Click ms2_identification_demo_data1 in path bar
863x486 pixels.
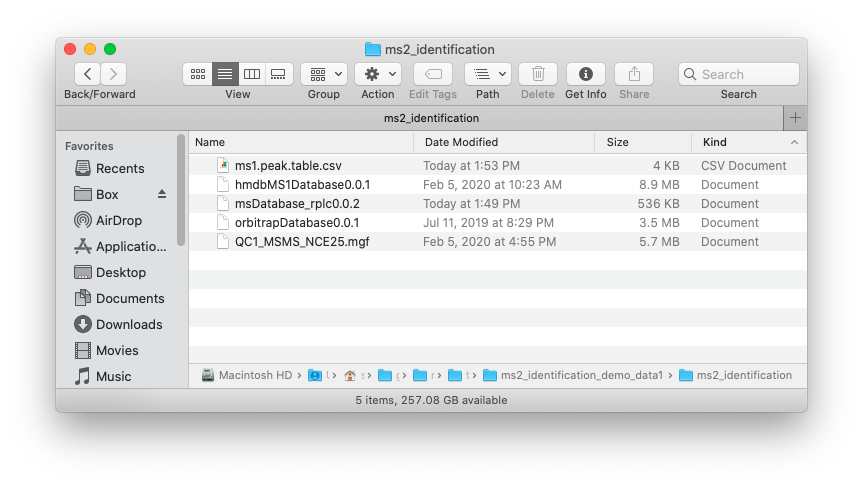(x=573, y=375)
